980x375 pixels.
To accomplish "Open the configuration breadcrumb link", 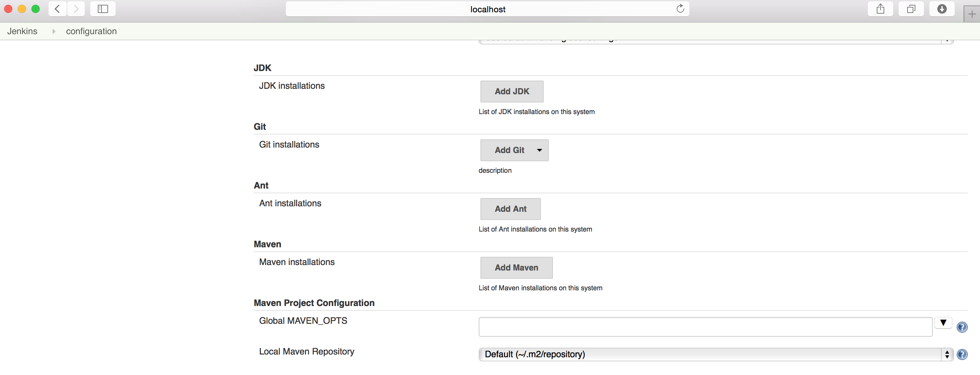I will coord(91,31).
